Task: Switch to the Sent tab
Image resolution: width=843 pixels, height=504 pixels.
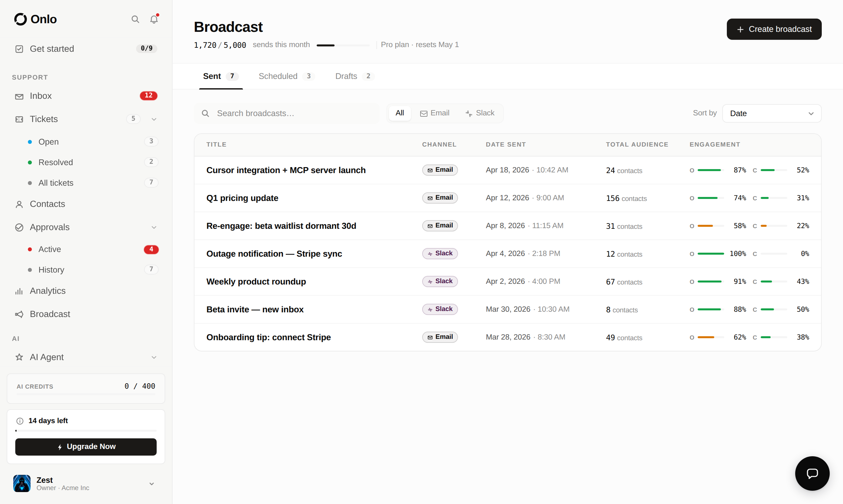Action: click(x=221, y=76)
